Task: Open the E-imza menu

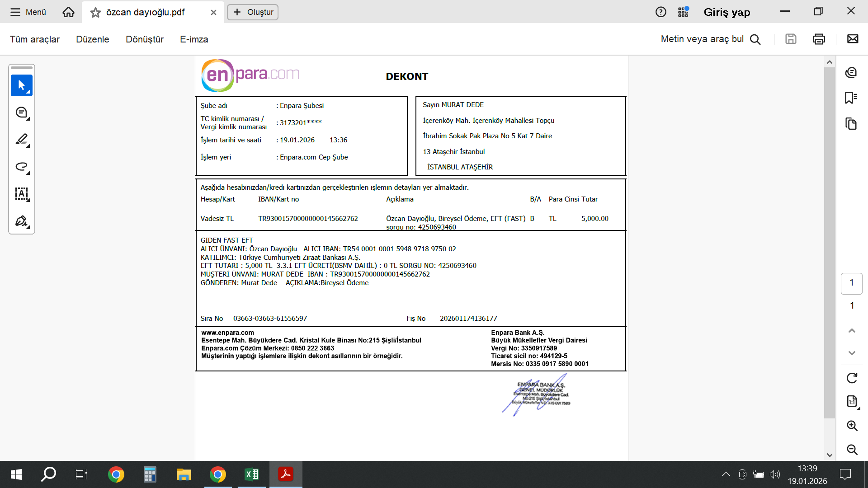Action: (x=194, y=39)
